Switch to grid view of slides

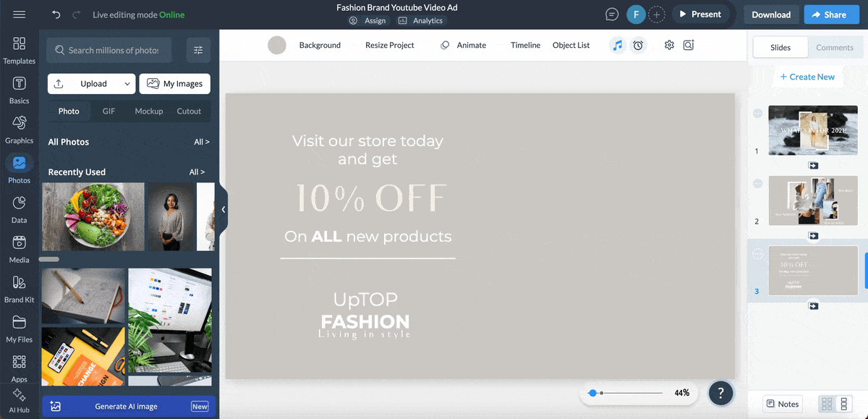click(x=827, y=404)
